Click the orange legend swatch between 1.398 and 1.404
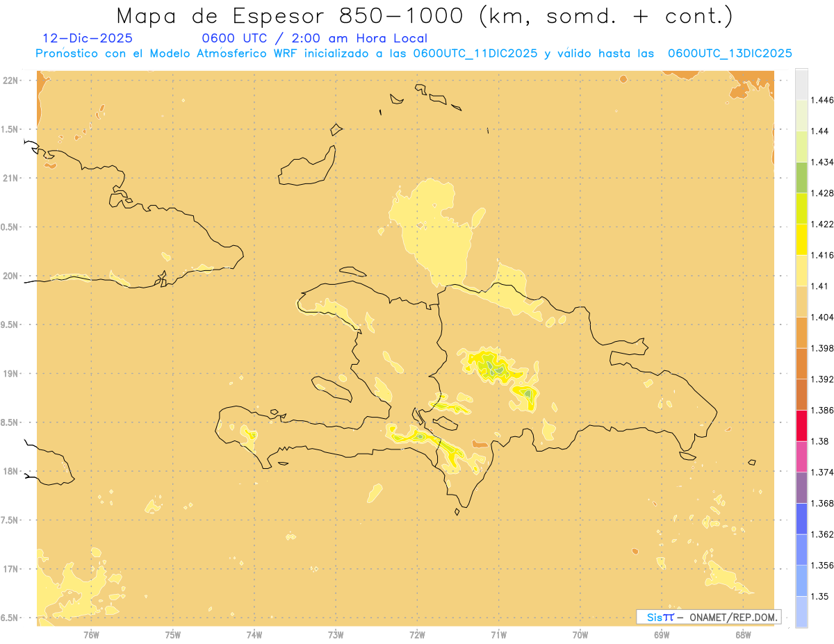Viewport: 834px width, 644px height. (801, 332)
